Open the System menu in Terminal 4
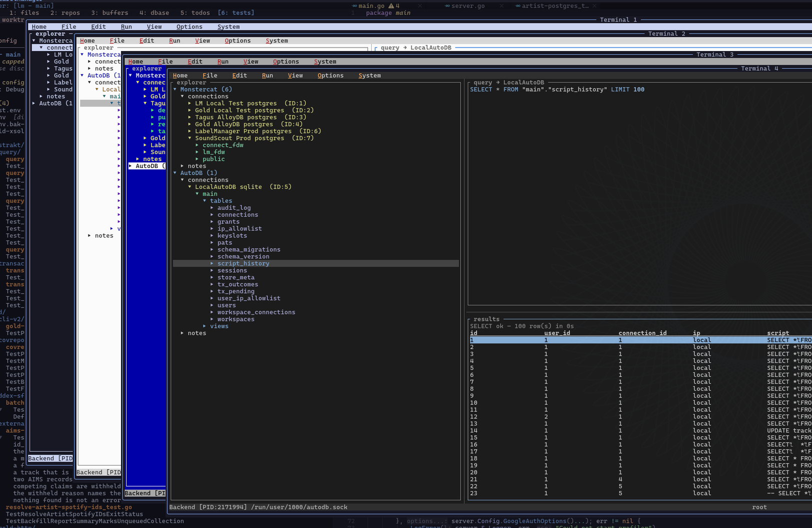Screen dimensions: 812x528 pos(369,75)
